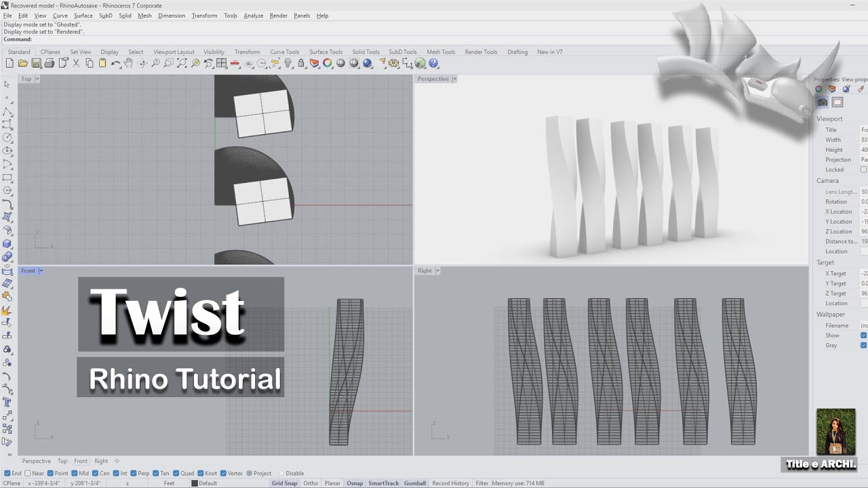Open the Surface menu

(83, 16)
